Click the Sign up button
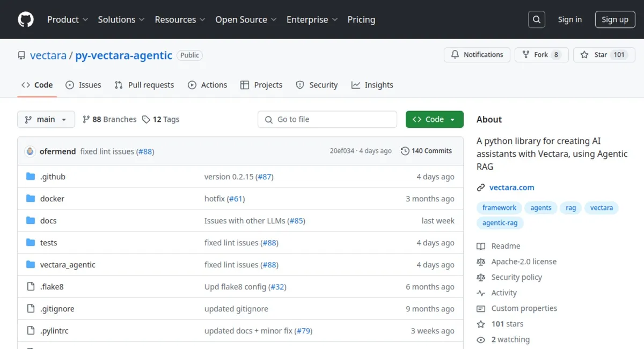 click(x=615, y=19)
